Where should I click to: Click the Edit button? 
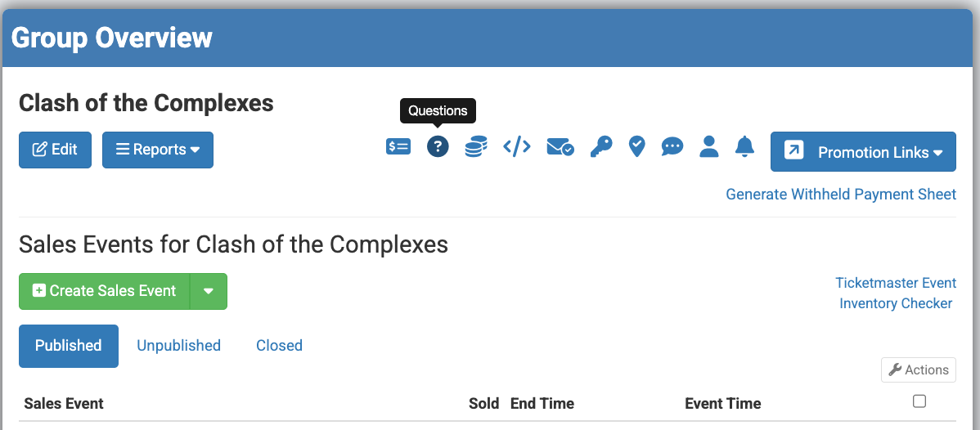55,150
